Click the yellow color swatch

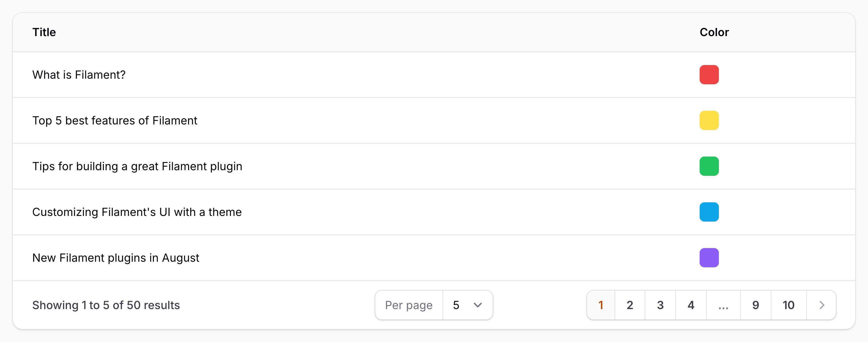709,120
